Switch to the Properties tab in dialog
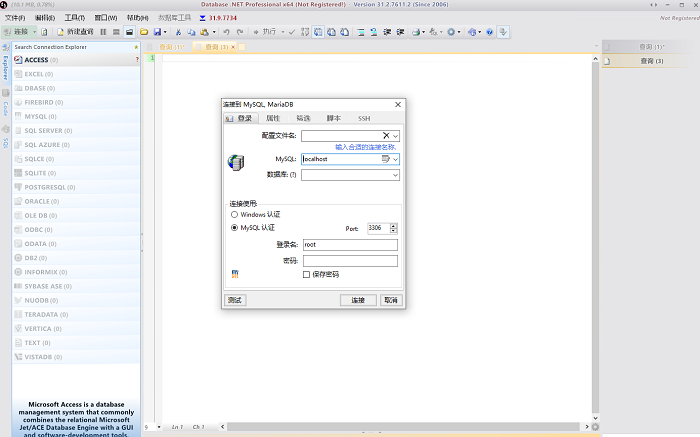This screenshot has width=700, height=437. [273, 118]
